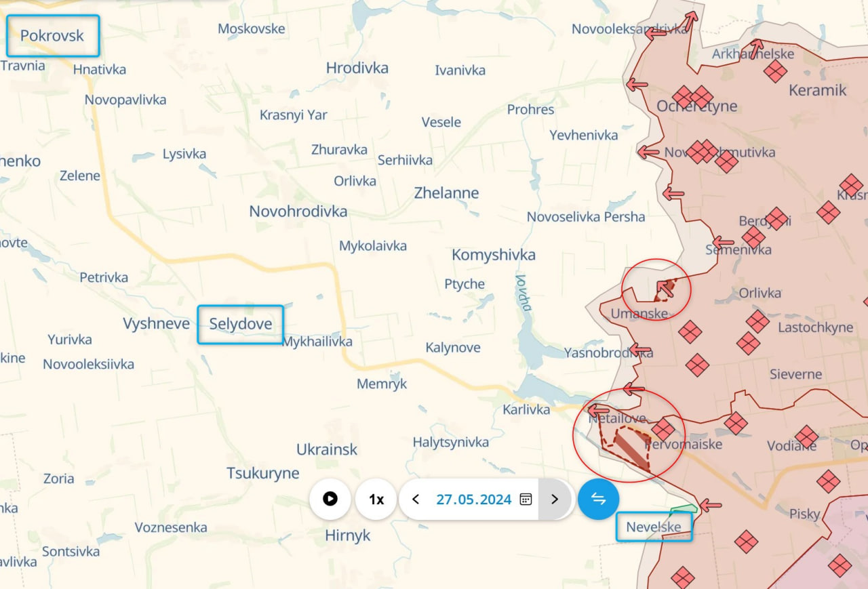Viewport: 868px width, 589px height.
Task: Select the unit marker beside Lastochkyne
Action: point(757,321)
